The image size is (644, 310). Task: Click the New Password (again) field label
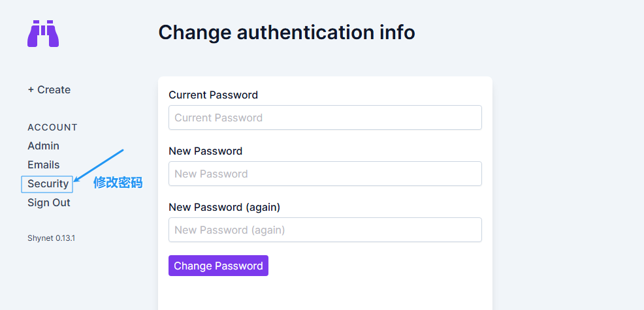tap(224, 208)
